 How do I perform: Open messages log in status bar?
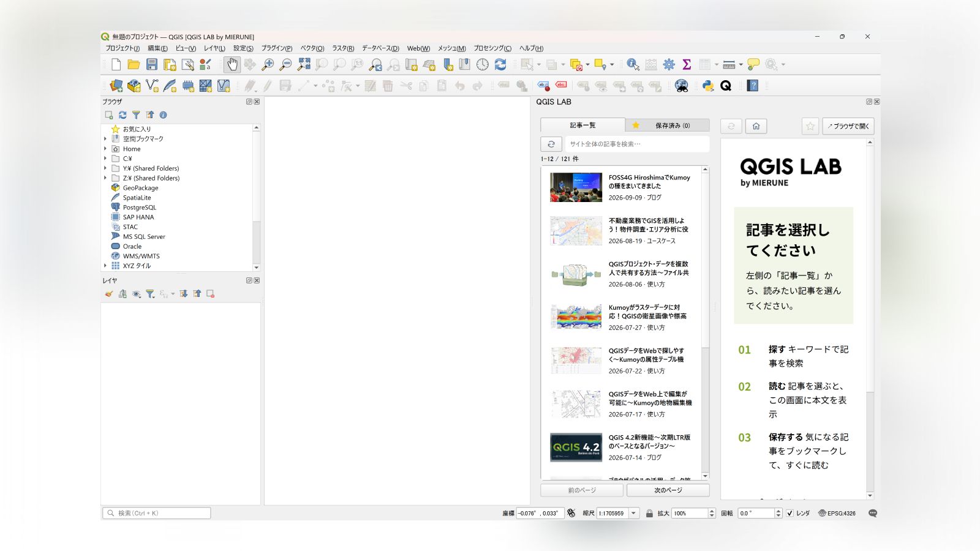click(x=873, y=513)
